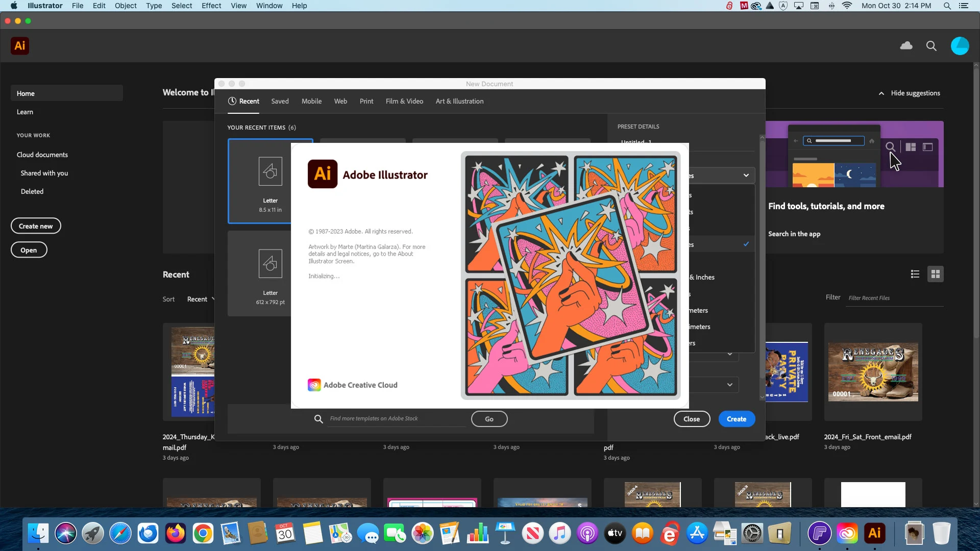This screenshot has width=980, height=551.
Task: Open Illustrator from the Dock
Action: 875,533
